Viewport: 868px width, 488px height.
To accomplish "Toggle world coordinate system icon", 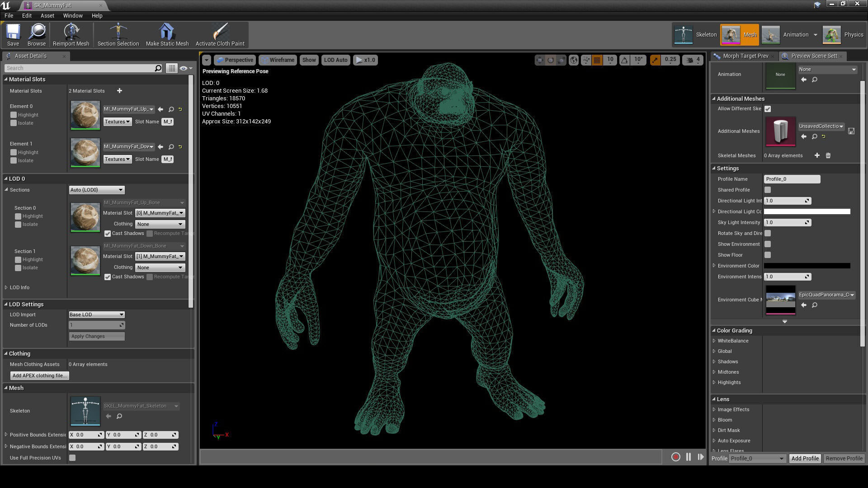I will (573, 60).
